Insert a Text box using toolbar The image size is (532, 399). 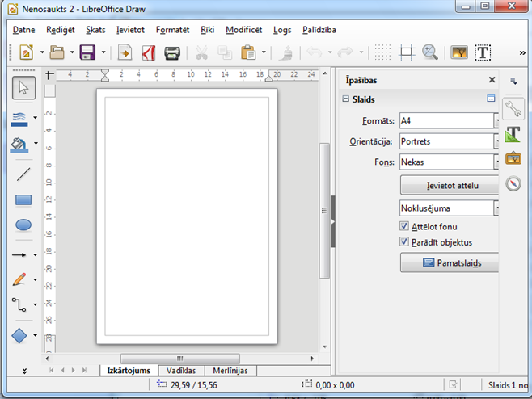coord(483,53)
